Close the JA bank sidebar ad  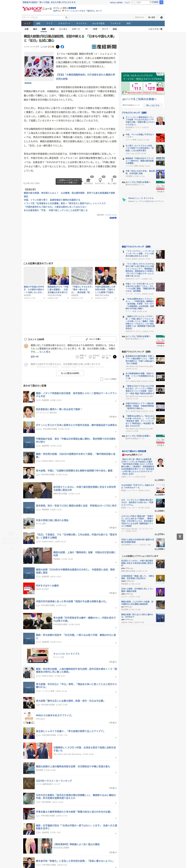(164, 73)
